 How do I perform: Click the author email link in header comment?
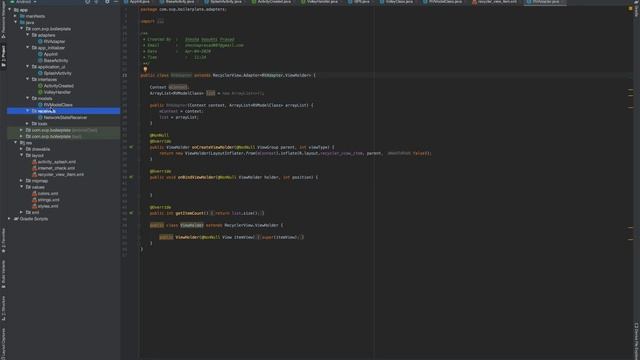point(214,45)
